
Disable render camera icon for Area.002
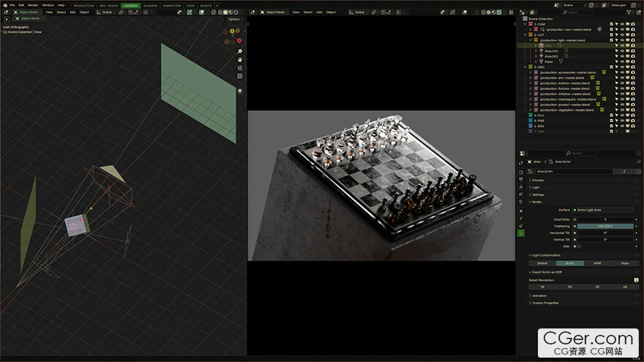[633, 56]
